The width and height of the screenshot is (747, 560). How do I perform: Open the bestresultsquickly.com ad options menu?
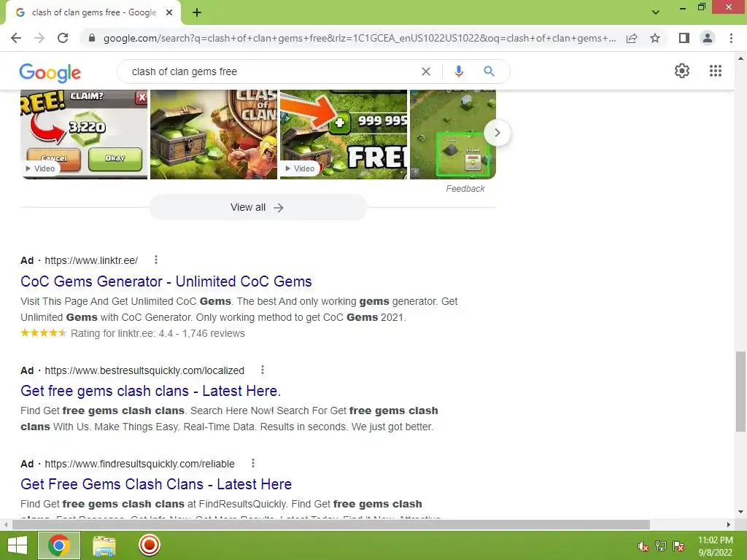click(x=263, y=370)
